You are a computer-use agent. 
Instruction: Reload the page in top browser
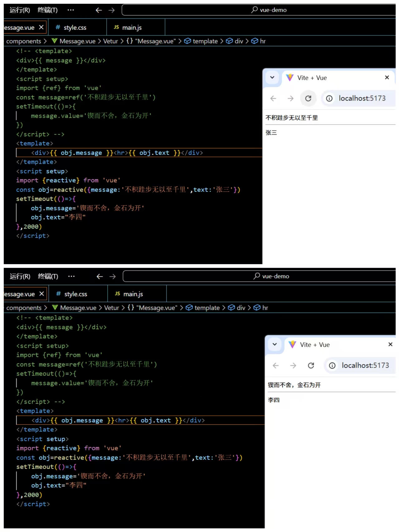[308, 99]
